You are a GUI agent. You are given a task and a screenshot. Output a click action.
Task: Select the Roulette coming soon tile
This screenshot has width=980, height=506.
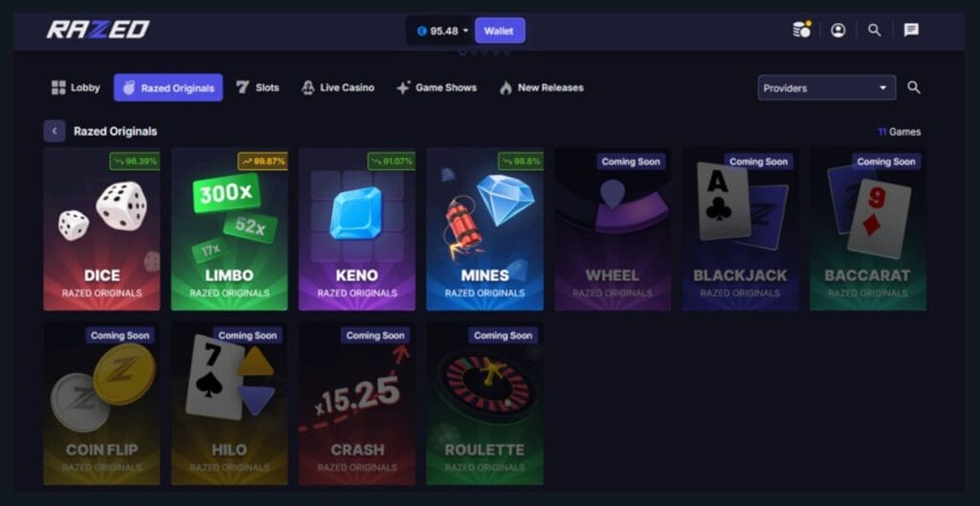point(485,404)
